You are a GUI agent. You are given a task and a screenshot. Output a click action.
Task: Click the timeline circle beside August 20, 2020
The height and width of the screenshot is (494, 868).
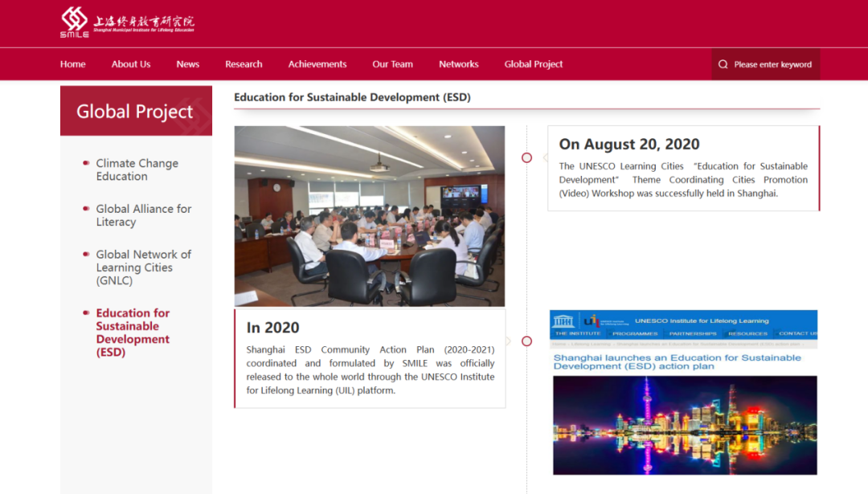(526, 157)
